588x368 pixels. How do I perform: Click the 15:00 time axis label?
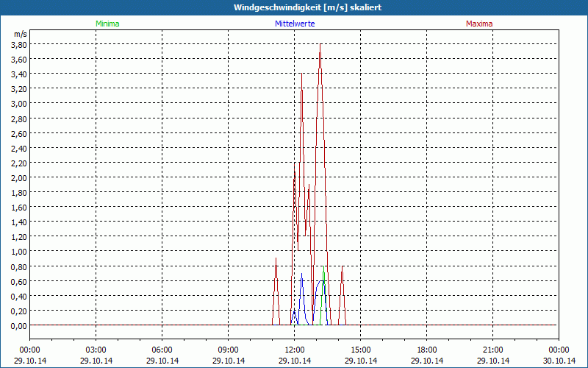pyautogui.click(x=361, y=350)
